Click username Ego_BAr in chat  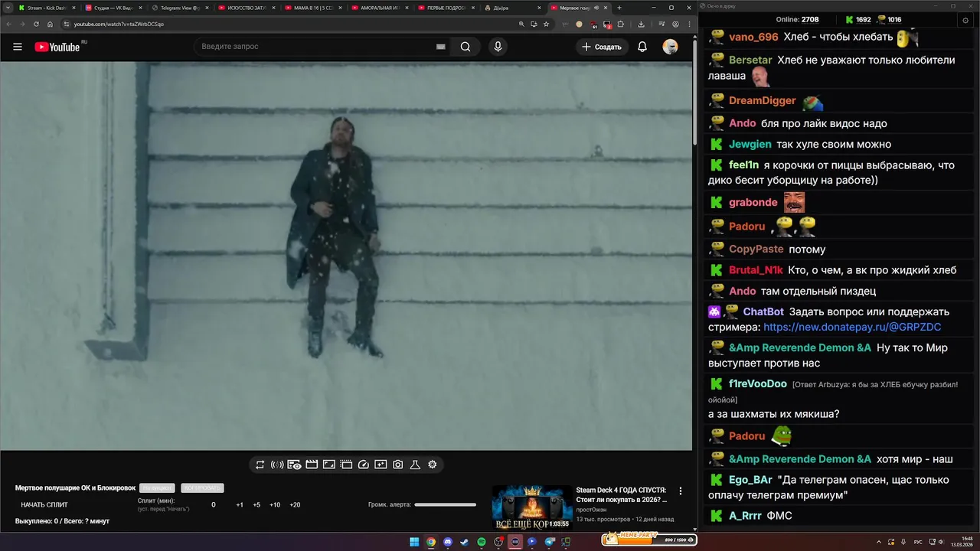pyautogui.click(x=750, y=480)
